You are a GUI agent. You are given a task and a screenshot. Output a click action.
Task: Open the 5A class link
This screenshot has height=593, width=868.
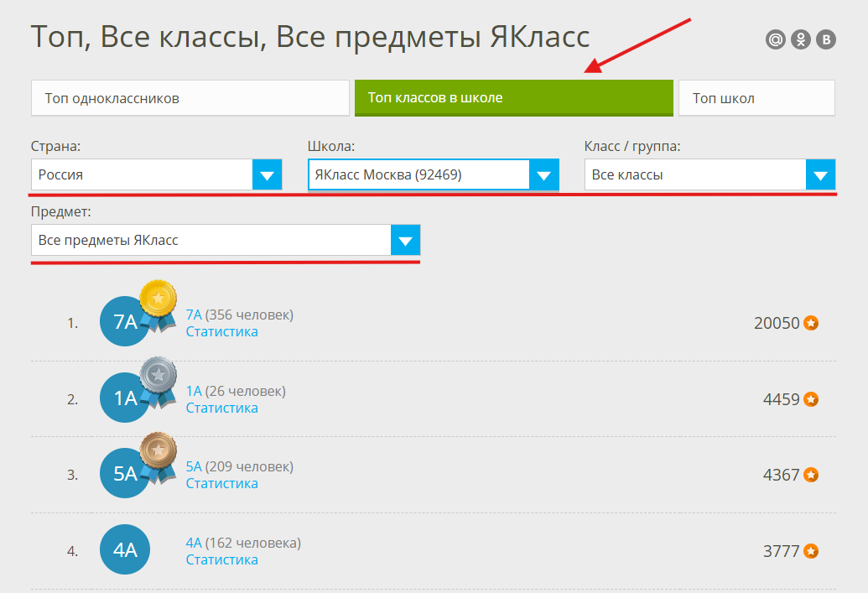(x=194, y=466)
